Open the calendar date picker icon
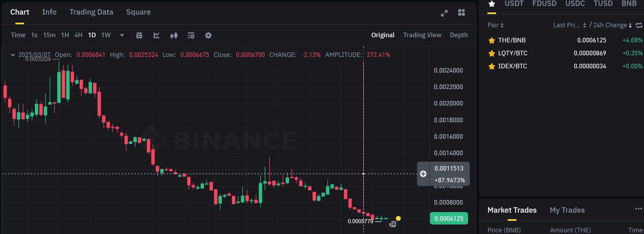Image resolution: width=644 pixels, height=234 pixels. [139, 35]
